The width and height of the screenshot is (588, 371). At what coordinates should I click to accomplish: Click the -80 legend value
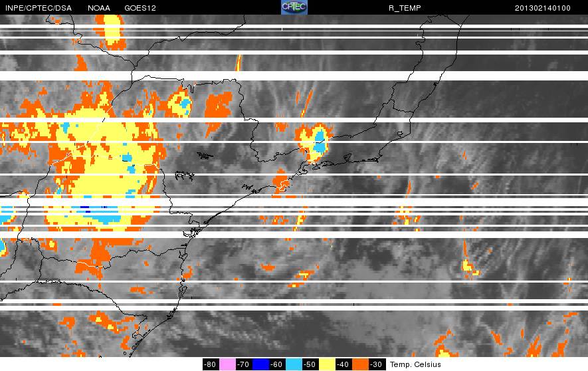point(211,364)
